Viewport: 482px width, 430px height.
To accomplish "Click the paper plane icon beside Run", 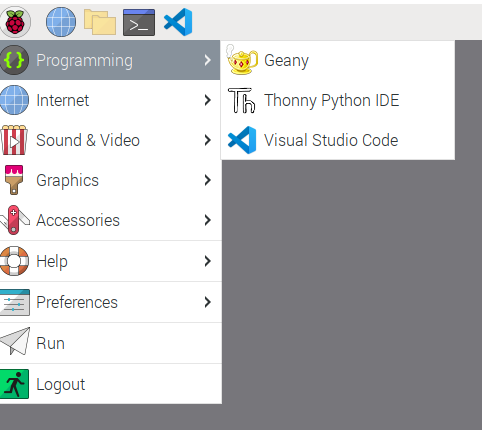I will point(15,341).
